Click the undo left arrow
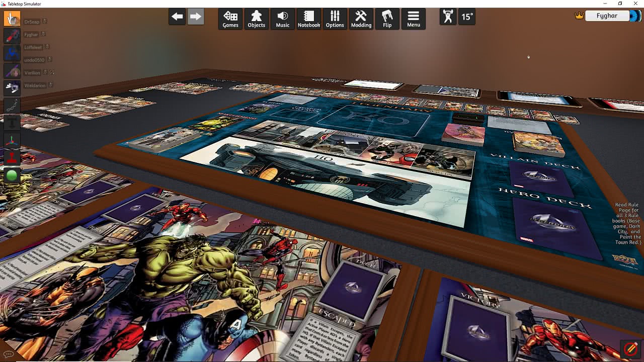 (177, 17)
